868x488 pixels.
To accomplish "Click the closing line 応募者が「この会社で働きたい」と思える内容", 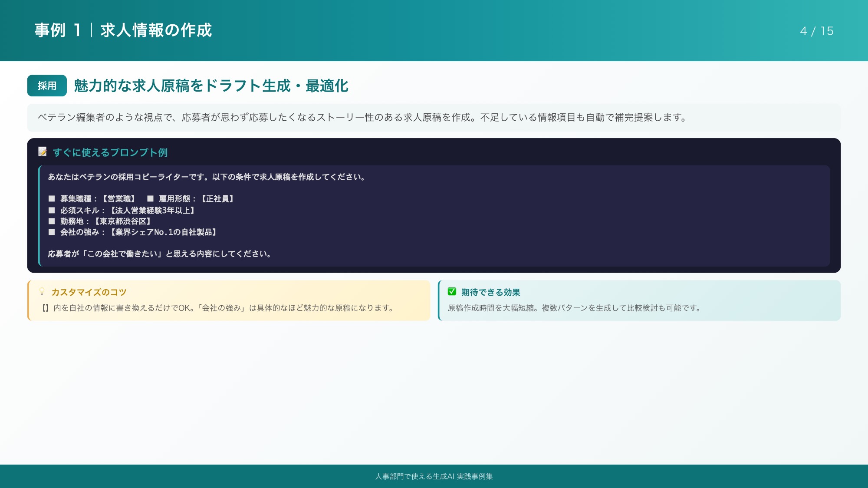I will (x=160, y=254).
